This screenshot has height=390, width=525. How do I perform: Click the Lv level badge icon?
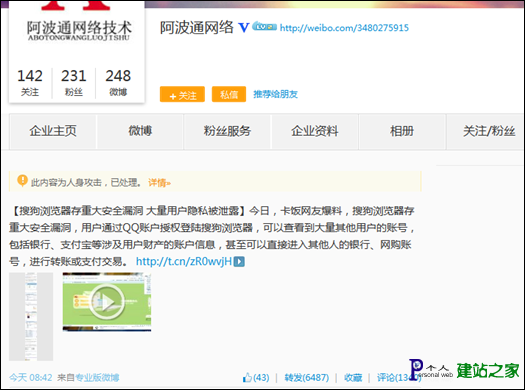pos(265,26)
